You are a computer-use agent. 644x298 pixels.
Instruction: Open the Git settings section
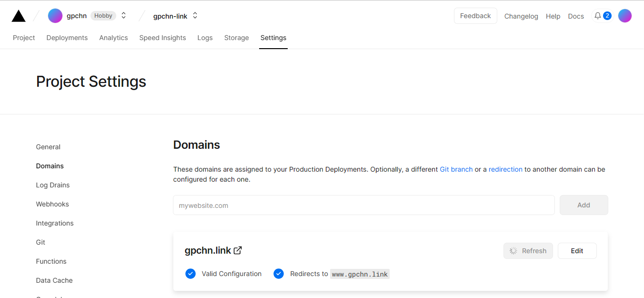[x=40, y=242]
